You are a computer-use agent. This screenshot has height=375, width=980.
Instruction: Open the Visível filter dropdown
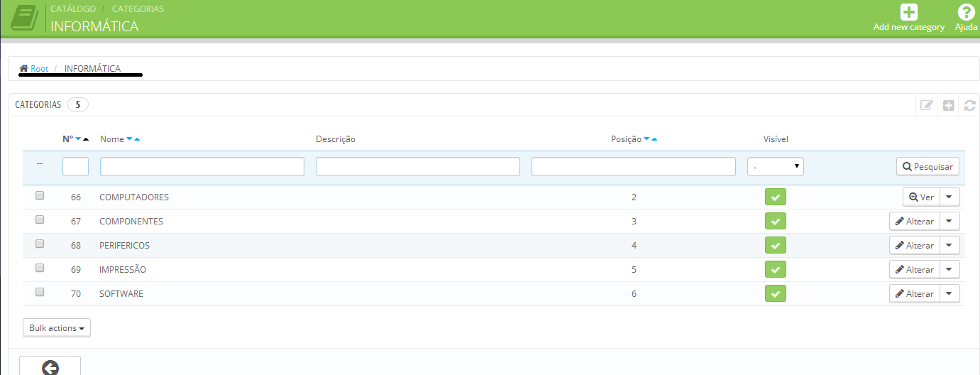(x=776, y=167)
